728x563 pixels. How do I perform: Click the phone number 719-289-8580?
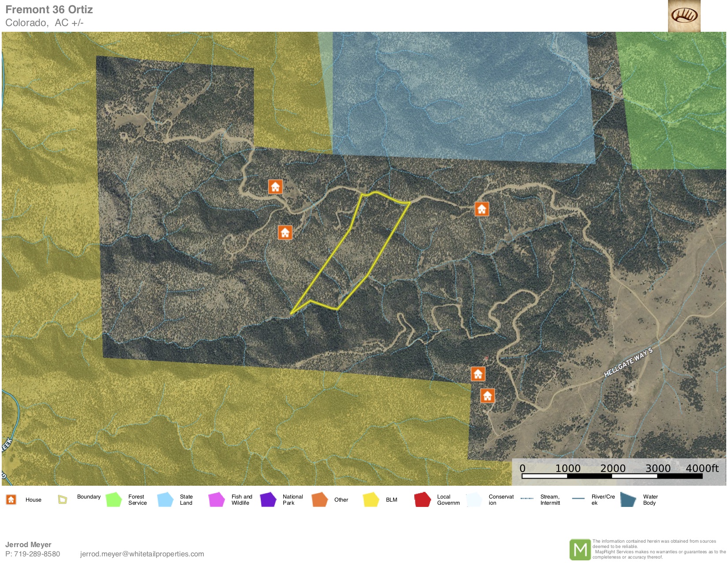[37, 554]
